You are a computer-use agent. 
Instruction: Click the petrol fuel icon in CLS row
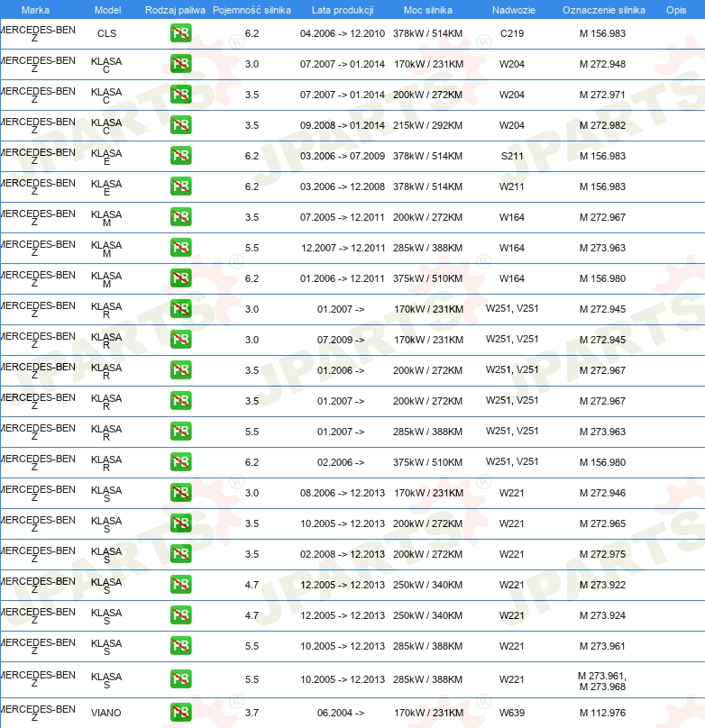pyautogui.click(x=180, y=33)
